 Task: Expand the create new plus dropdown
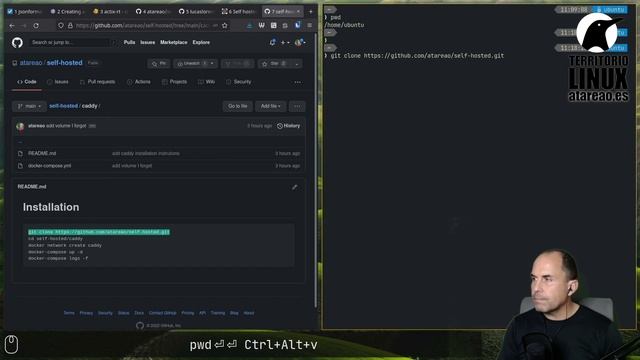(285, 42)
